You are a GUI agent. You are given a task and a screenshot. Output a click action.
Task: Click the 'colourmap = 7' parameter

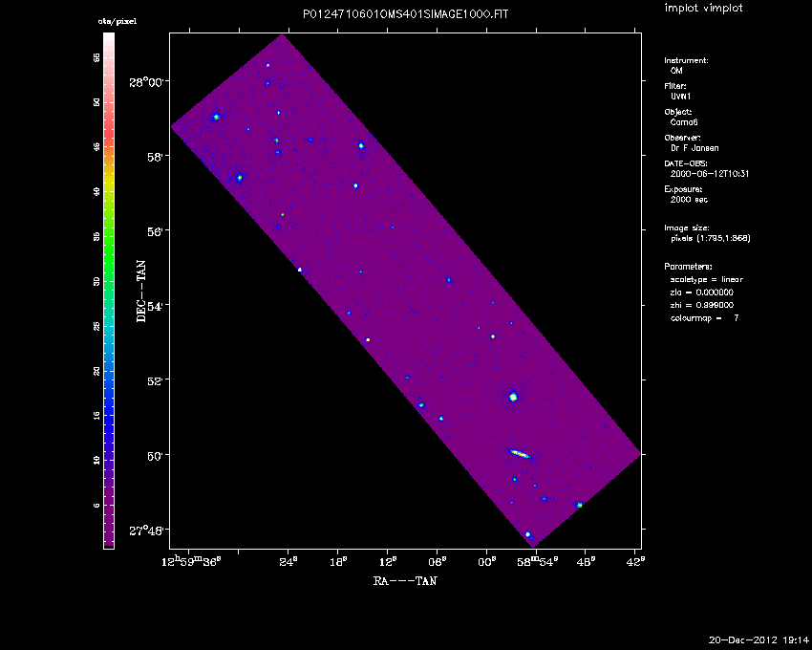pyautogui.click(x=705, y=318)
